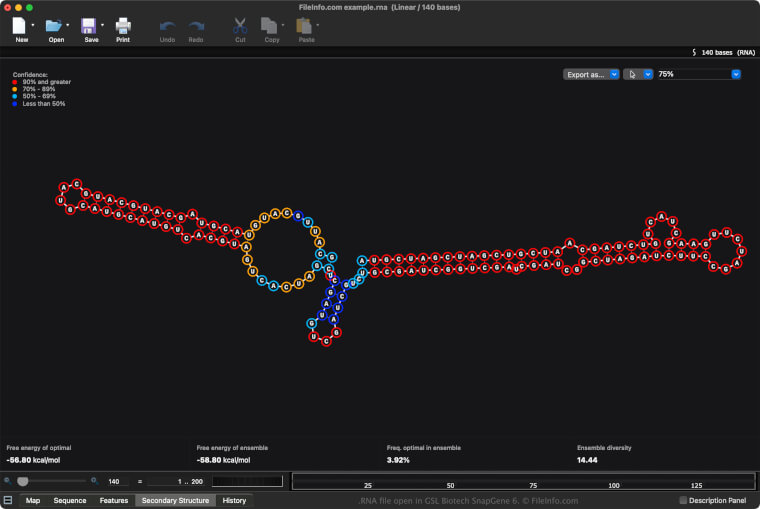The height and width of the screenshot is (509, 760).
Task: Click the zoom-in magnifier icon
Action: tap(95, 481)
